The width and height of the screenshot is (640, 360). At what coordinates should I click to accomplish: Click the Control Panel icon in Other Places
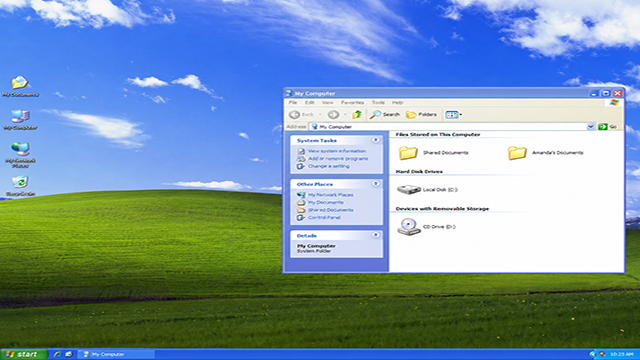(301, 218)
